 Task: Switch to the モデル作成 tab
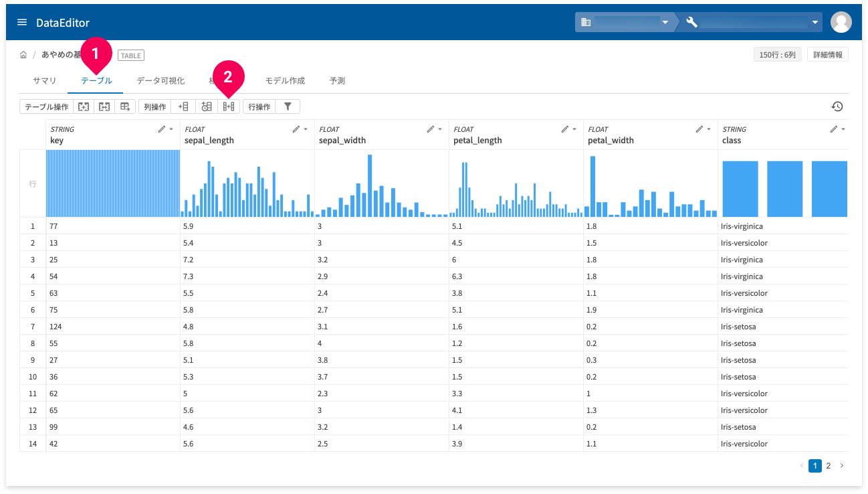click(285, 80)
